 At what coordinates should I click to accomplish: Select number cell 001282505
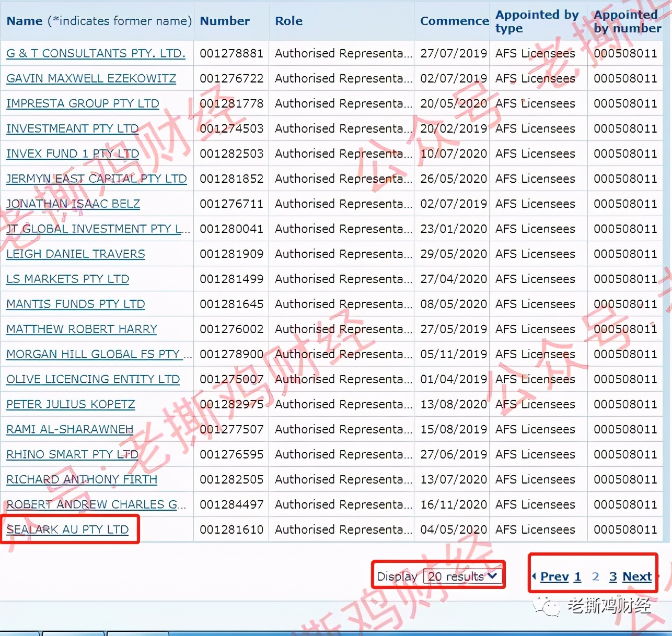[231, 479]
